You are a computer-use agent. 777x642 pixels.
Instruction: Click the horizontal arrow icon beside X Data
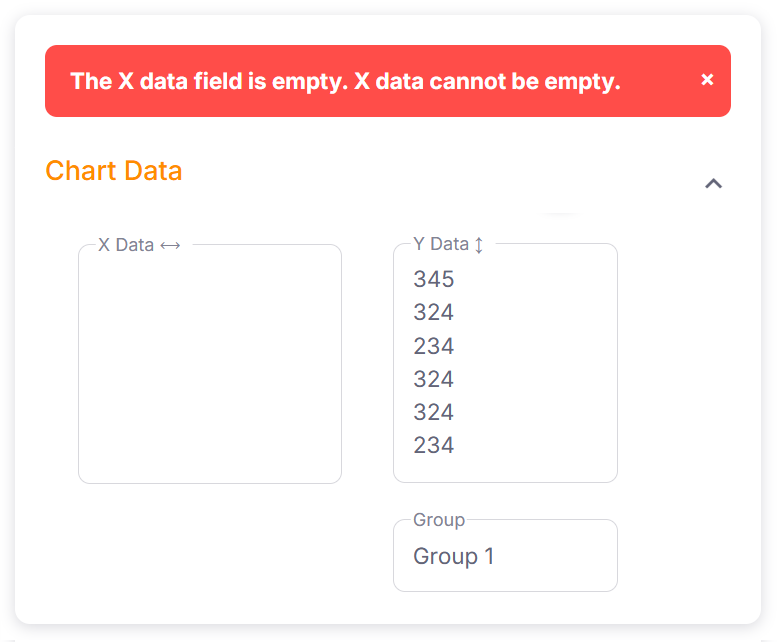(170, 245)
